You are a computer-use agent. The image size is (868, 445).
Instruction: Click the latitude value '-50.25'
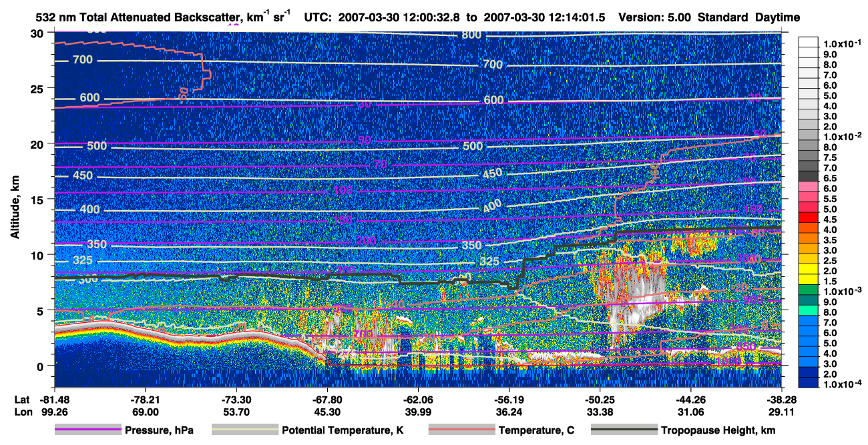[599, 400]
